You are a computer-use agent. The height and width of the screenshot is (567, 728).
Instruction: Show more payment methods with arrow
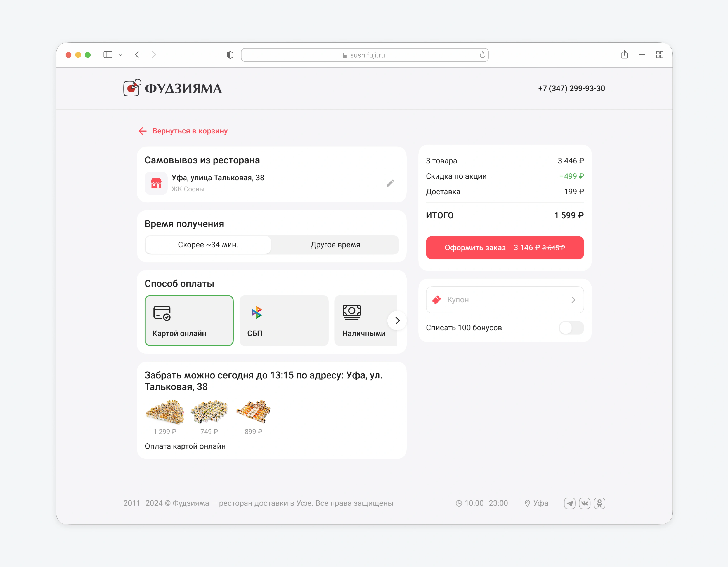tap(397, 320)
